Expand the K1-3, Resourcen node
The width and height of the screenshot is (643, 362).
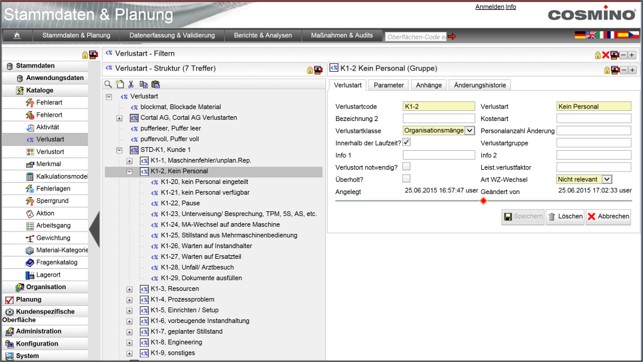129,289
